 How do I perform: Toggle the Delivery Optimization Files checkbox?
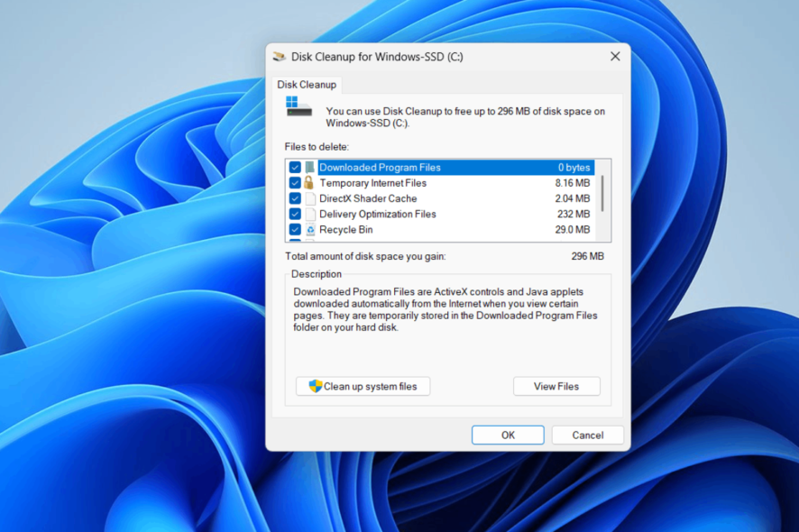click(295, 214)
